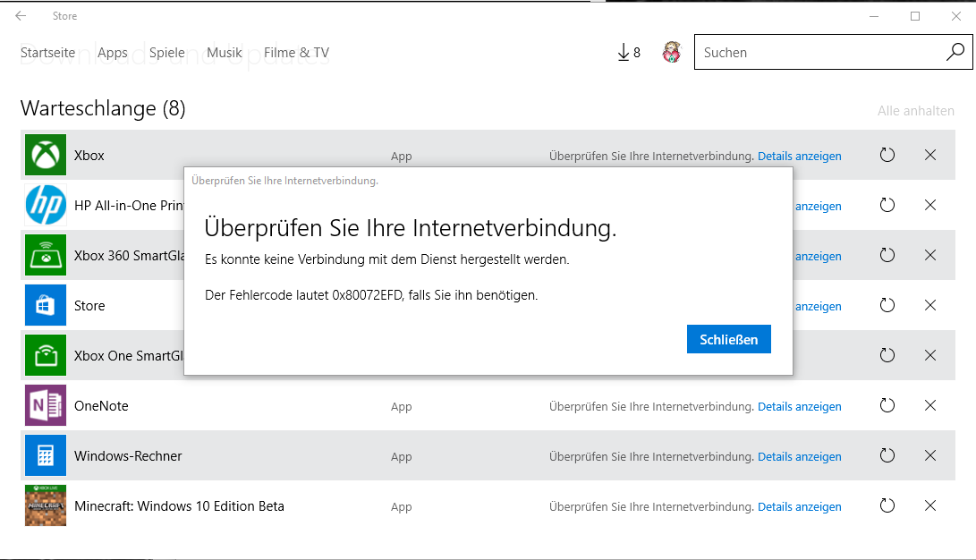Show details for Store app error

(x=818, y=306)
